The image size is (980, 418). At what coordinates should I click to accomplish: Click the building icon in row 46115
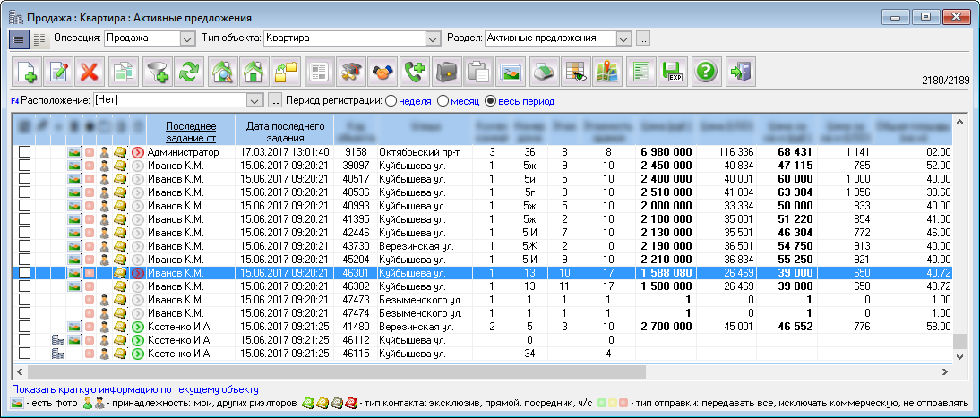coord(58,354)
